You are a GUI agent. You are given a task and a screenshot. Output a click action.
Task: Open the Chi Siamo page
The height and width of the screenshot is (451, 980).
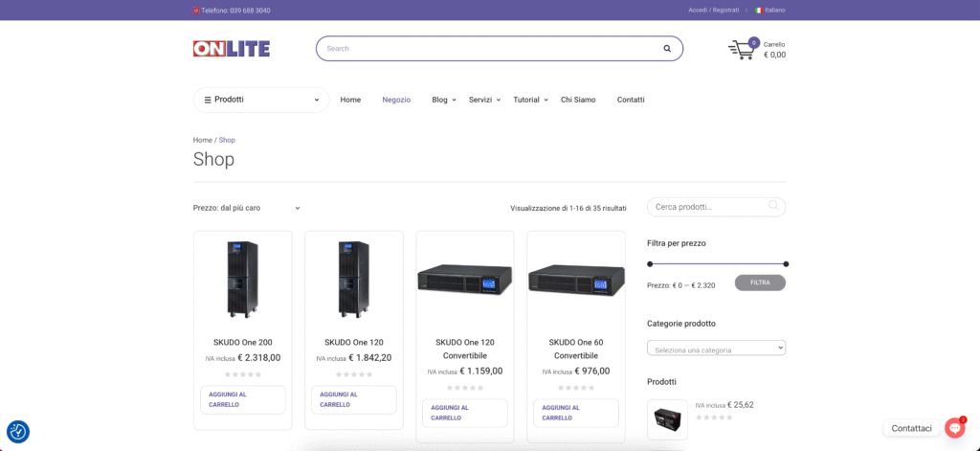578,100
